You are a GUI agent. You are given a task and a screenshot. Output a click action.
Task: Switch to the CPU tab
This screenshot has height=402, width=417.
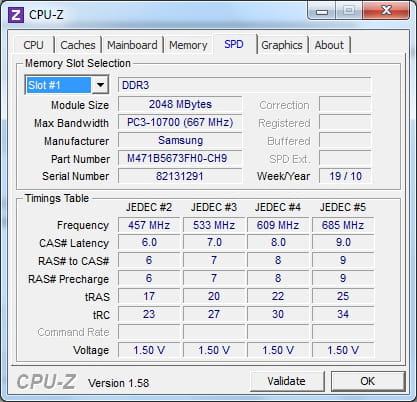(x=33, y=45)
